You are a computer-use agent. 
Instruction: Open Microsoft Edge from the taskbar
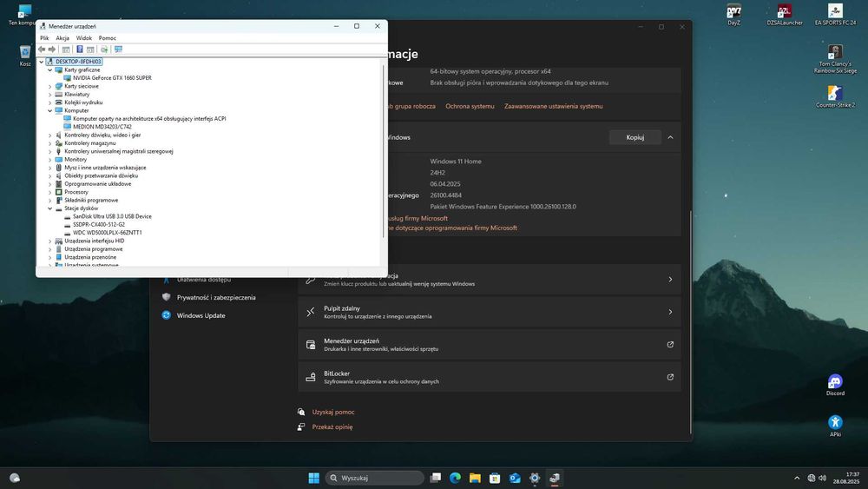[x=455, y=478]
